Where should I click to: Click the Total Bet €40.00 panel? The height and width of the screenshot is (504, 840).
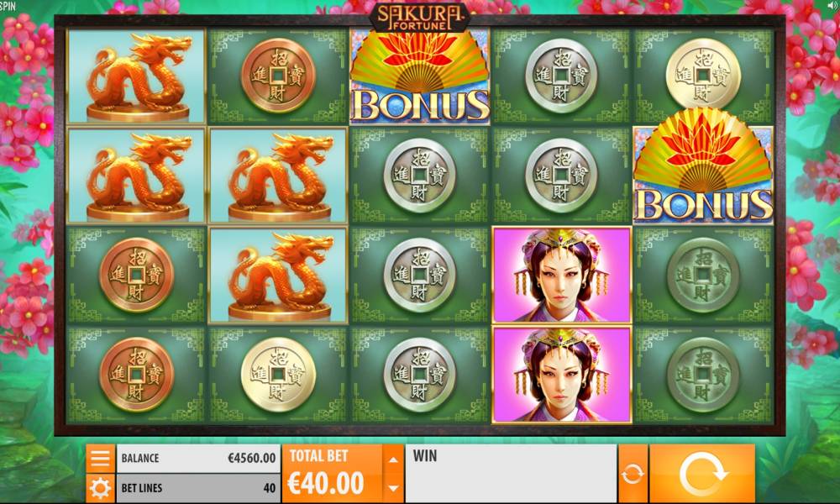click(x=333, y=474)
